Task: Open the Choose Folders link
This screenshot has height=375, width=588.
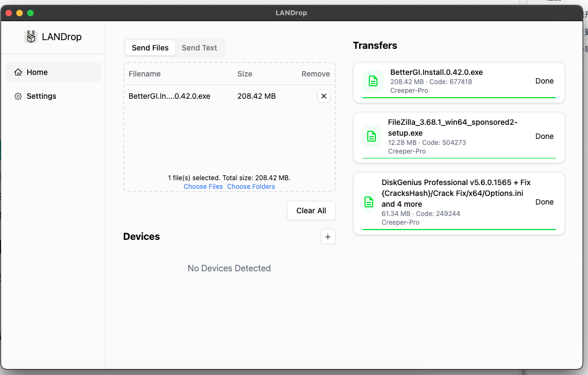Action: [x=251, y=187]
